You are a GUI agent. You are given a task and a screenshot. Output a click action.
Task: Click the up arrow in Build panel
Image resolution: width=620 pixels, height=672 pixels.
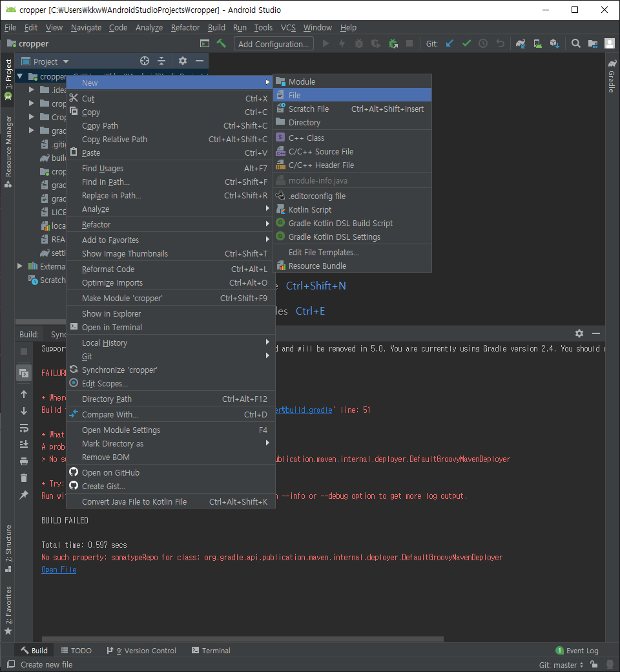click(x=24, y=394)
